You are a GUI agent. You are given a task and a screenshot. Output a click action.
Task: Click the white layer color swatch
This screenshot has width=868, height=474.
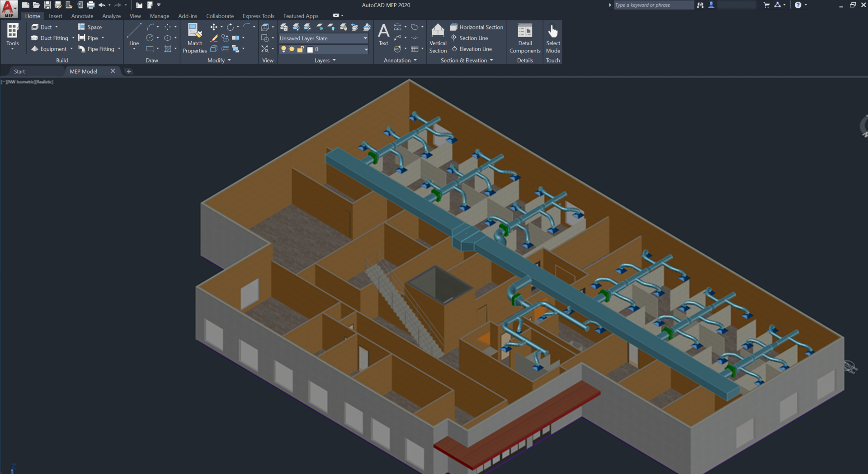pos(310,49)
